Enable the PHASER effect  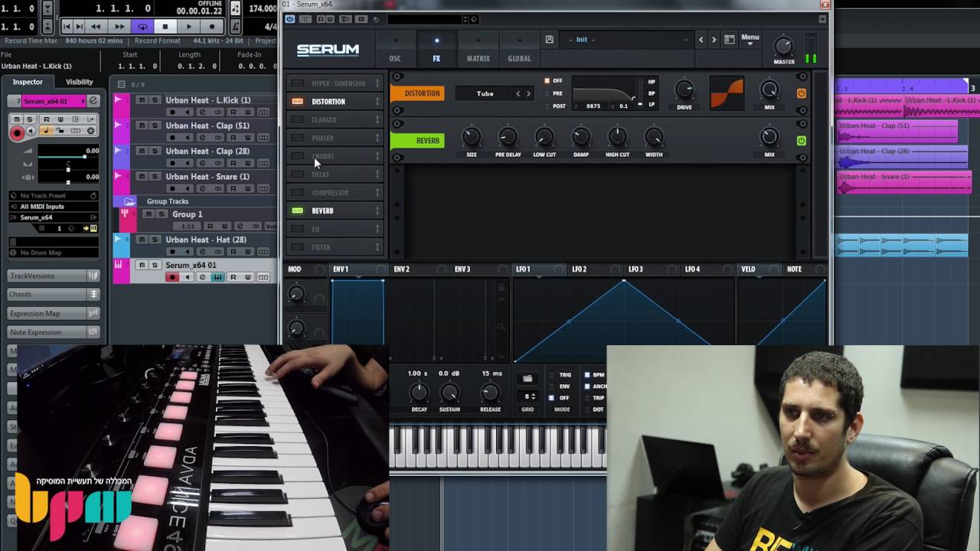click(x=297, y=138)
